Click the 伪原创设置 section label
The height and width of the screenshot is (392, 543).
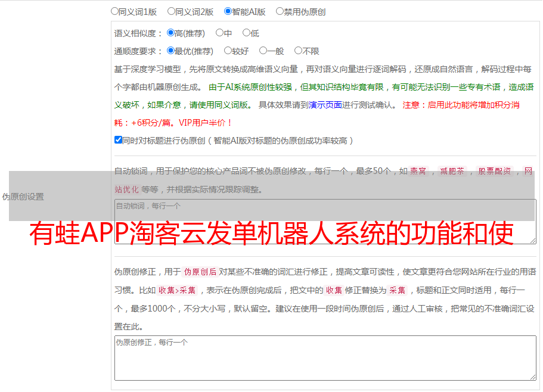coord(23,197)
